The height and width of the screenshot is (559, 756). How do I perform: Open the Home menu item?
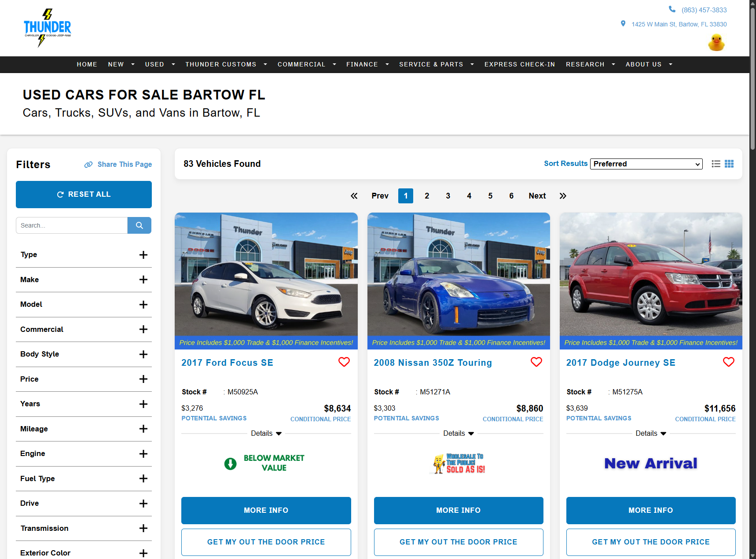pos(87,64)
